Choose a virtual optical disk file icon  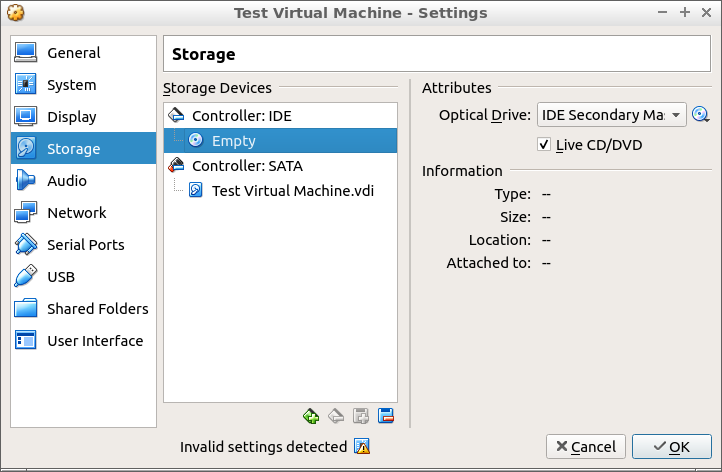tap(700, 115)
